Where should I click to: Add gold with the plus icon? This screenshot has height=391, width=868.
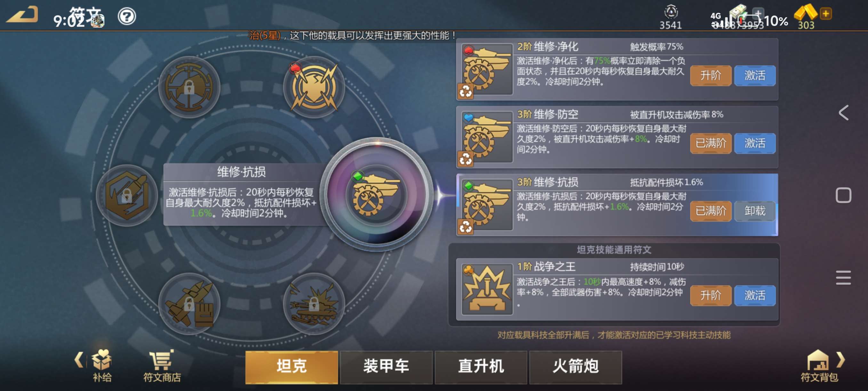(825, 14)
